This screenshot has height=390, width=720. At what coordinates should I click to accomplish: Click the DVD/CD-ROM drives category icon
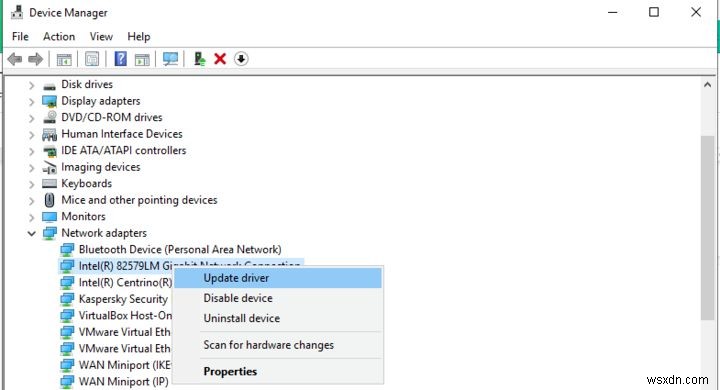click(50, 118)
